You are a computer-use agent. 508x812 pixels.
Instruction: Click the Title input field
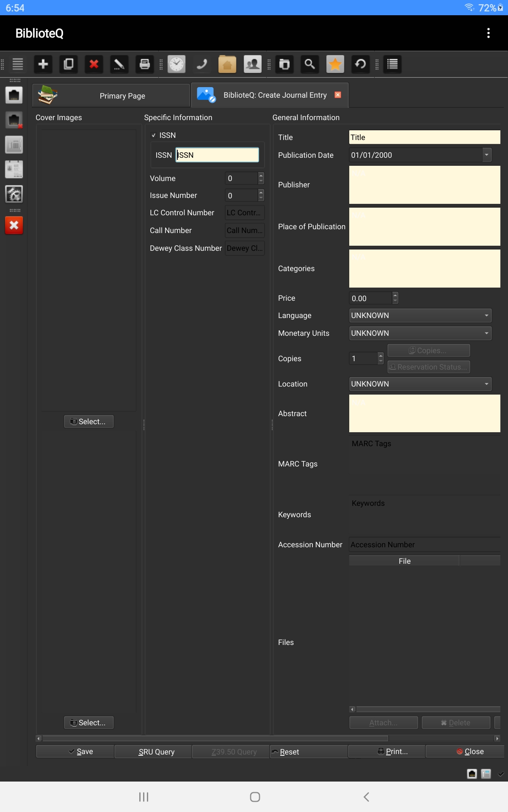(x=425, y=137)
